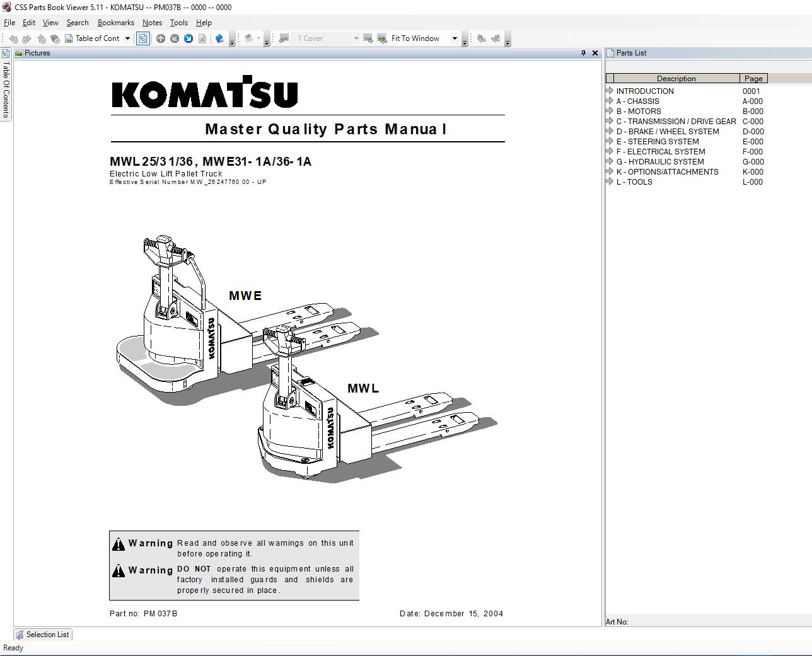Open the Help menu
This screenshot has width=812, height=656.
coord(204,23)
